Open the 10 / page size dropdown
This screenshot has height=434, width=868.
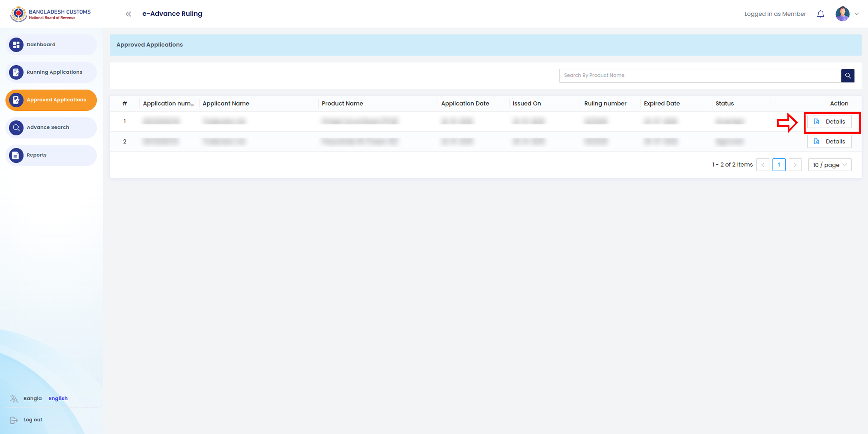click(830, 165)
